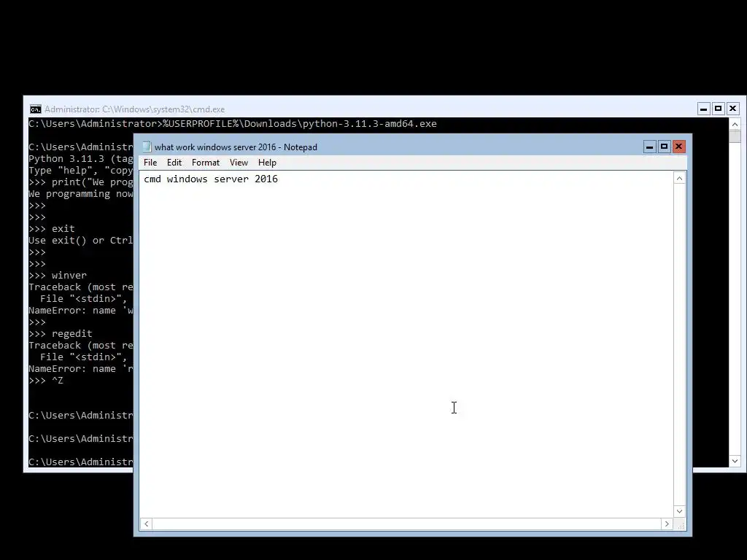This screenshot has width=747, height=560.
Task: Maximize the Notepad window
Action: [x=664, y=147]
